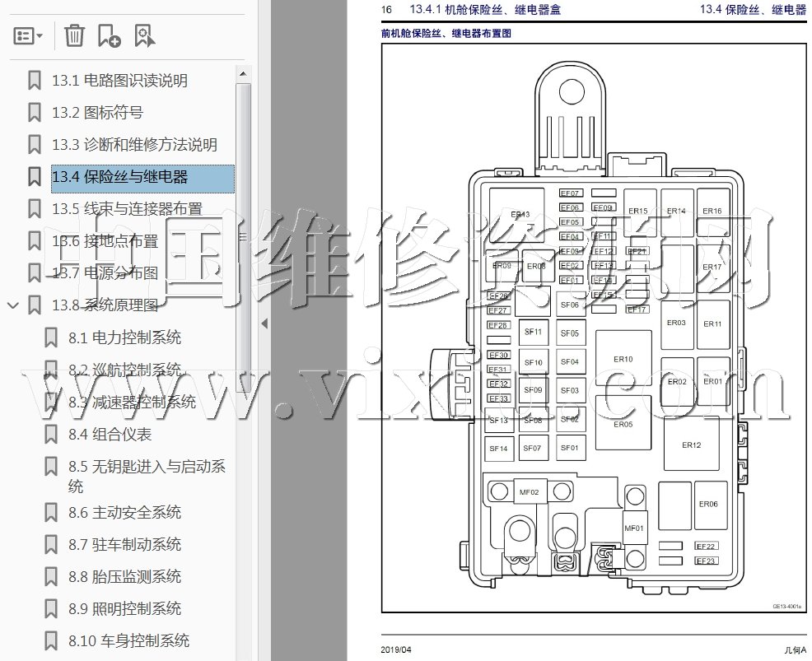Click bookmark icon beside 8.6 主动安全系统
812x661 pixels.
[x=51, y=513]
